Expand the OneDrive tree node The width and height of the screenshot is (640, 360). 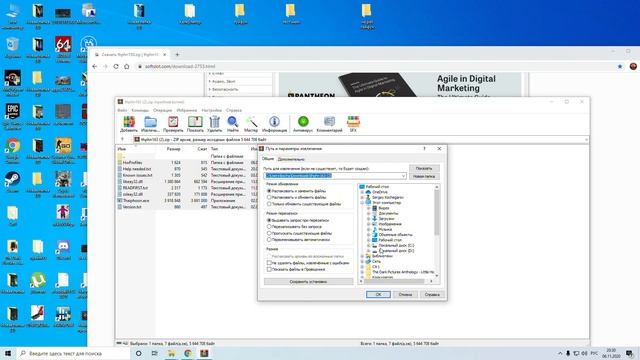[362, 192]
